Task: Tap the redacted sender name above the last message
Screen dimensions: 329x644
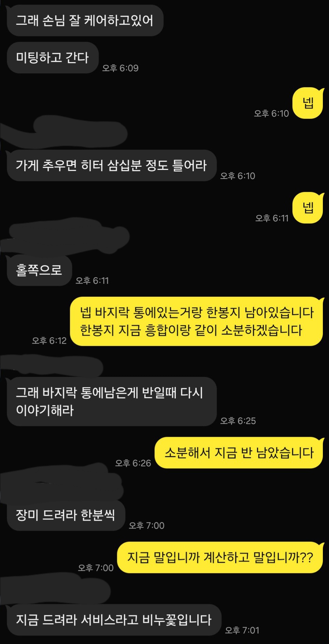Action: point(55,589)
